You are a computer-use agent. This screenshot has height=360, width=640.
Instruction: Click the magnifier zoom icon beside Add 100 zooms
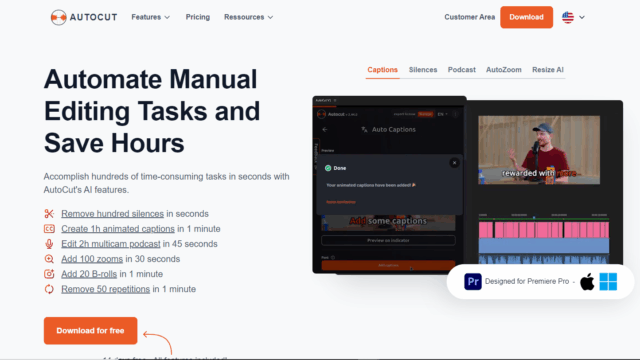(x=49, y=259)
